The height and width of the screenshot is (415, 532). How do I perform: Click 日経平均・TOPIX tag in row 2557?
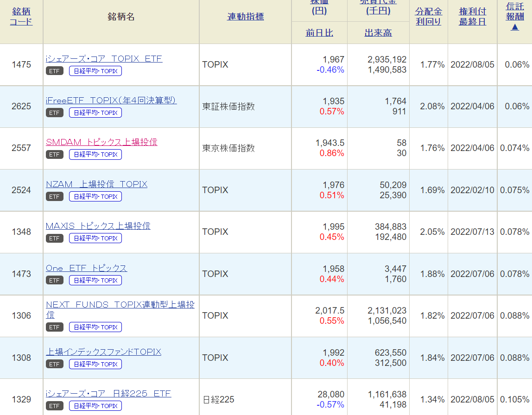coord(95,154)
